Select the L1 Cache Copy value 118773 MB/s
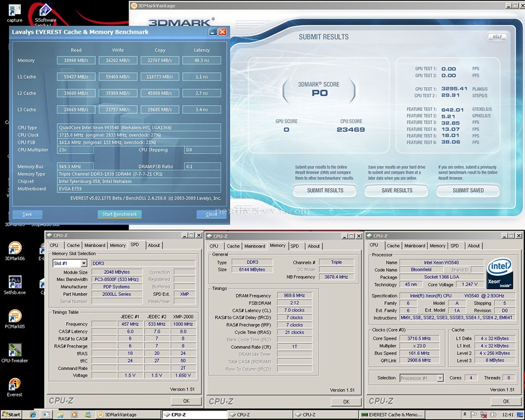The height and width of the screenshot is (420, 525). pyautogui.click(x=160, y=77)
